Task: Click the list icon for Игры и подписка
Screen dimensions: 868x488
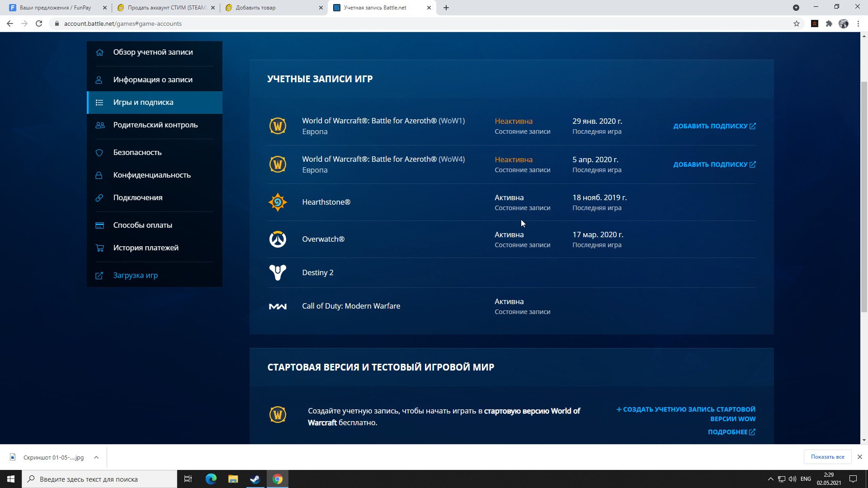Action: pyautogui.click(x=99, y=103)
